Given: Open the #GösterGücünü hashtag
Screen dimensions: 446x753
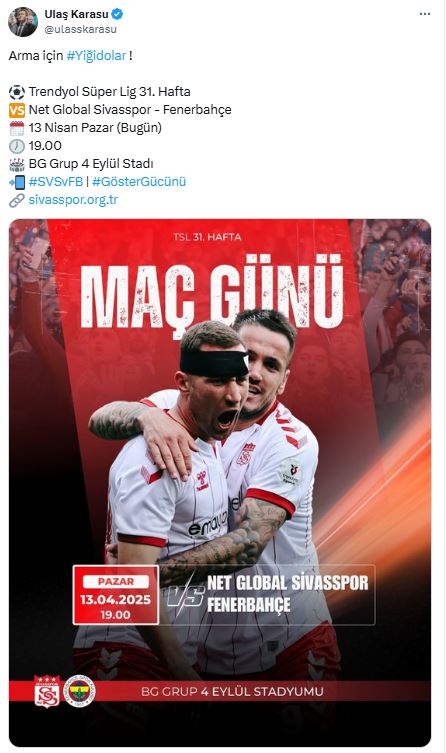Looking at the screenshot, I should (139, 182).
